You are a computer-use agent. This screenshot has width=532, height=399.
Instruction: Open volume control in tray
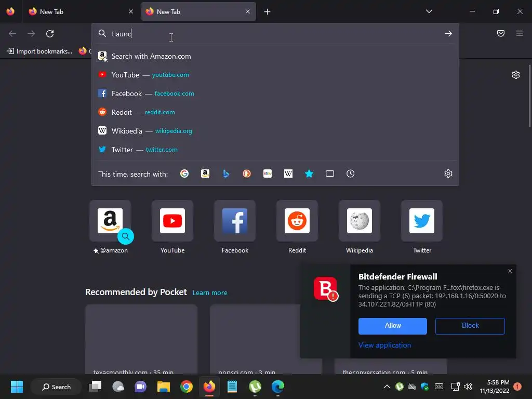(x=468, y=387)
